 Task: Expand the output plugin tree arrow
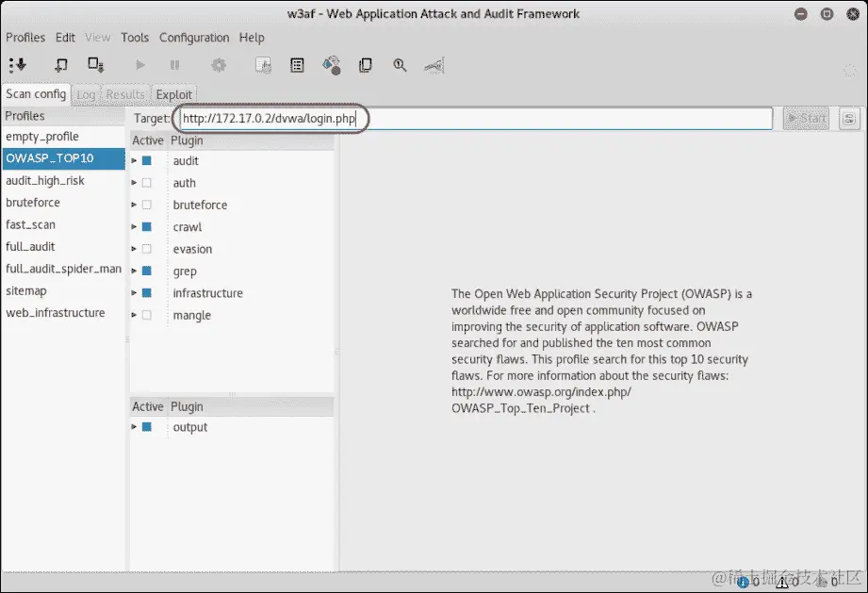coord(134,427)
